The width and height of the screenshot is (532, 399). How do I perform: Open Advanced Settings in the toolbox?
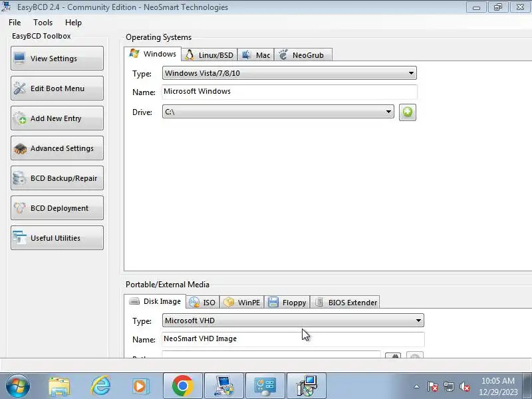pos(57,148)
